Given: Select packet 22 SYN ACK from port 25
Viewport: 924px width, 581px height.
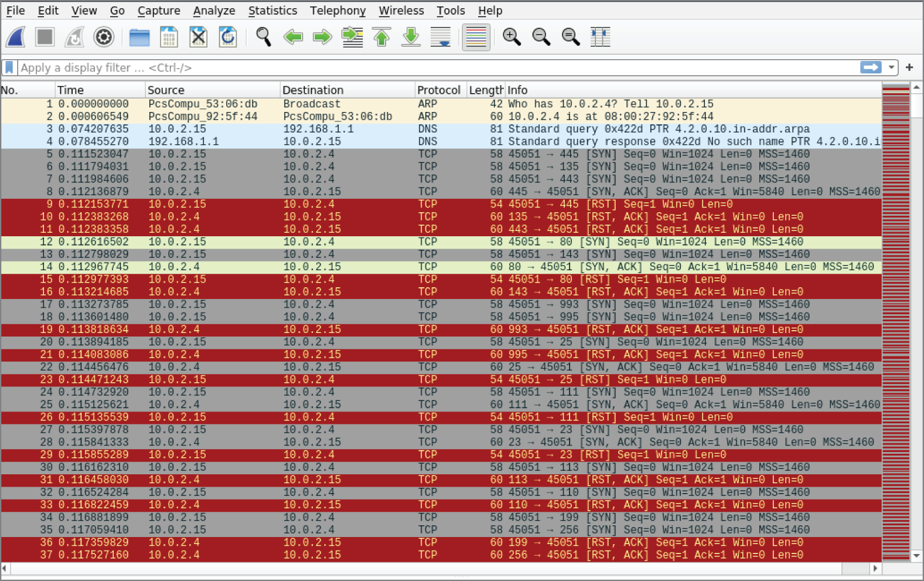Looking at the screenshot, I should (441, 367).
